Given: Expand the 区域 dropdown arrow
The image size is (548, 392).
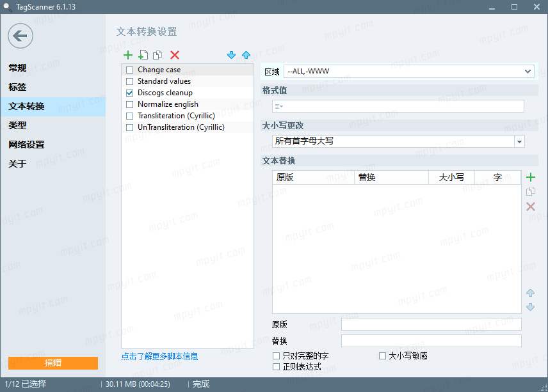Looking at the screenshot, I should (x=528, y=72).
